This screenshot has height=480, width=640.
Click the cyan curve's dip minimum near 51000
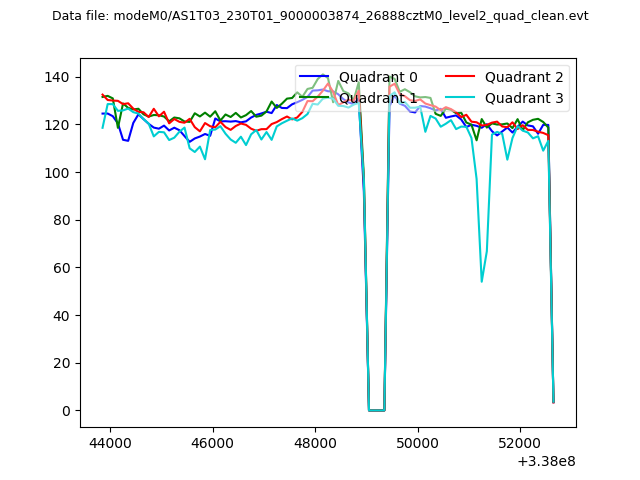click(481, 281)
